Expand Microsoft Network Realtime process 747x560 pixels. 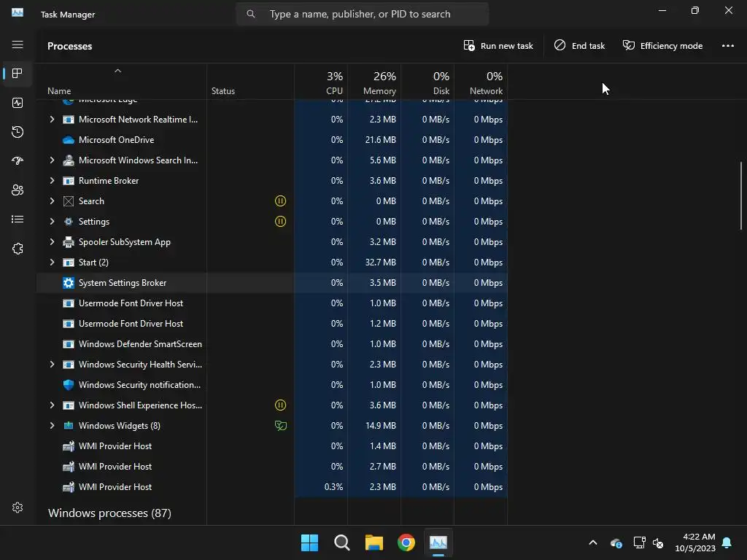pos(52,120)
